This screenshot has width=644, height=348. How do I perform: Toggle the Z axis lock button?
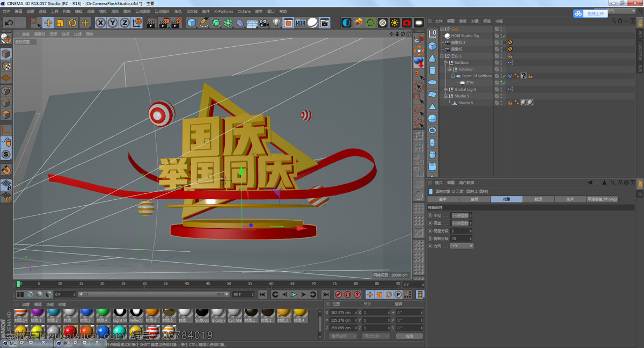click(125, 23)
